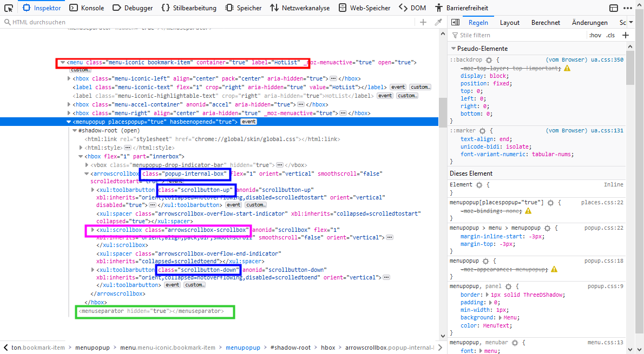
Task: Activate the element picker tool
Action: click(9, 8)
